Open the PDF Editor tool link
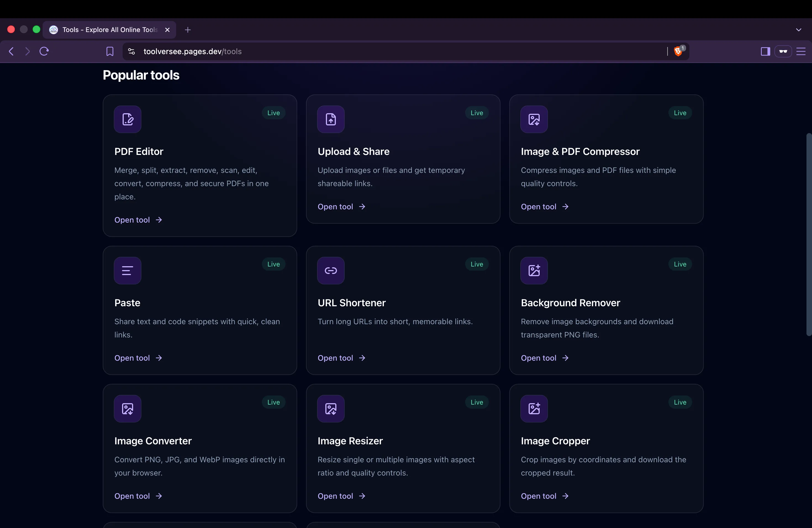This screenshot has width=812, height=528. (138, 220)
